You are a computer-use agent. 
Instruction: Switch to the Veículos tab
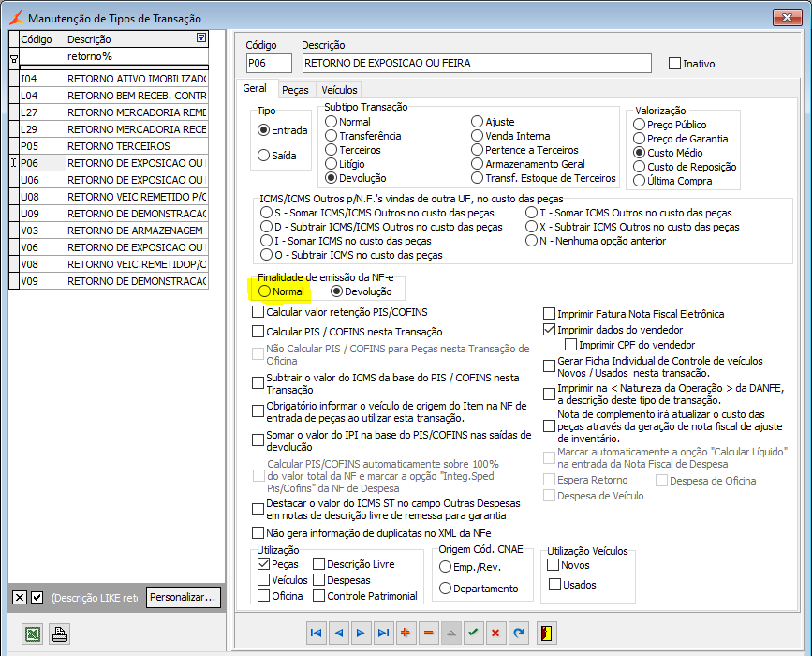pyautogui.click(x=339, y=90)
